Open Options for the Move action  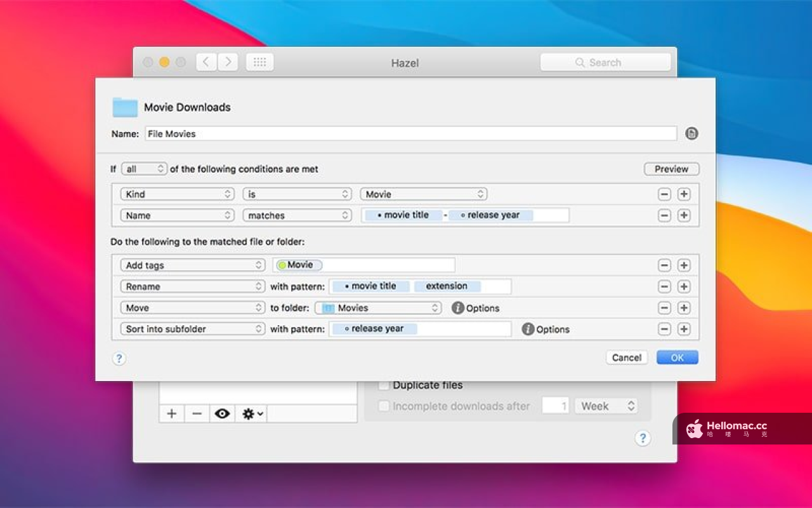[476, 308]
